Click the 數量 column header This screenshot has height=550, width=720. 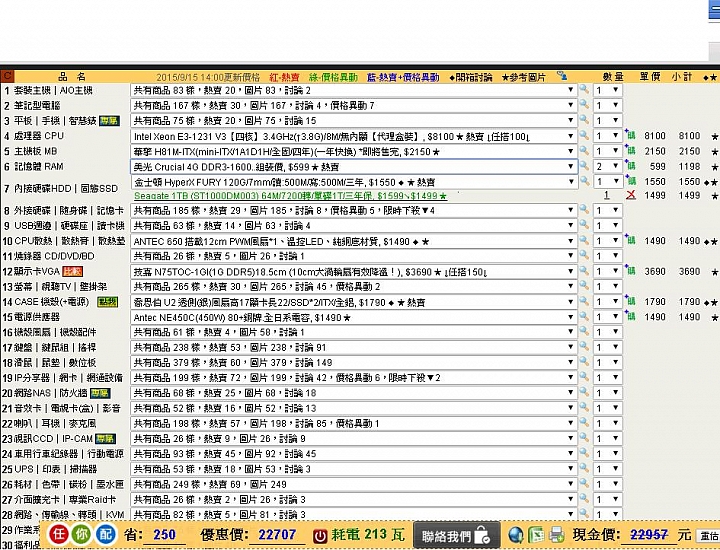613,77
